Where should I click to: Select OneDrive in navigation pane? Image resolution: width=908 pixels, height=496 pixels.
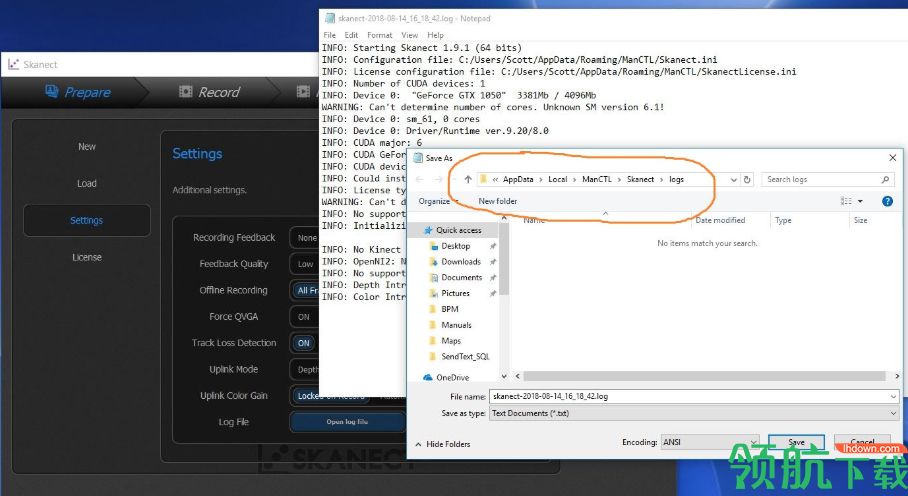[452, 377]
